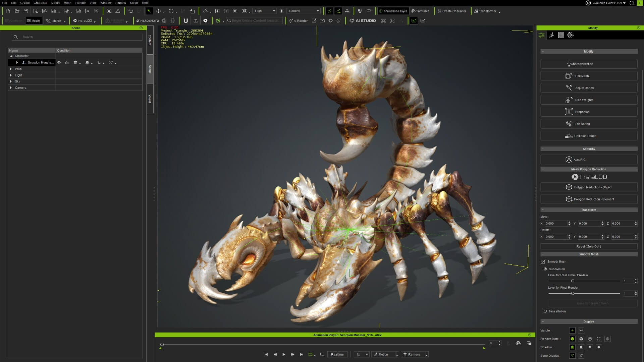
Task: Open the Plugins menu
Action: click(x=120, y=3)
